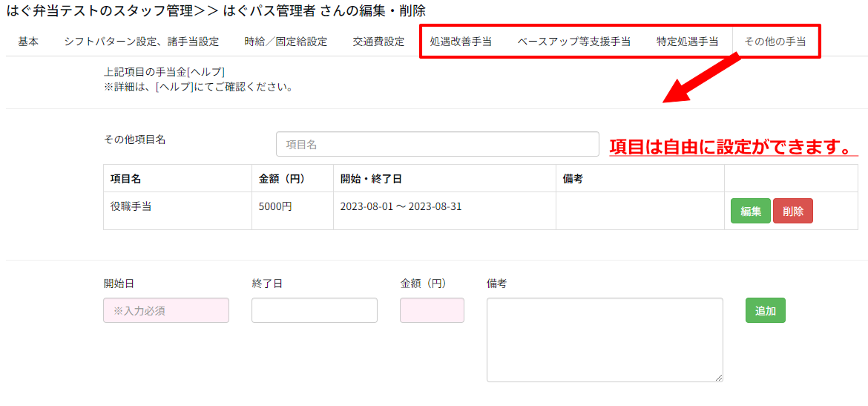Select the 特定処遇手当 tab
868x406 pixels.
(687, 42)
